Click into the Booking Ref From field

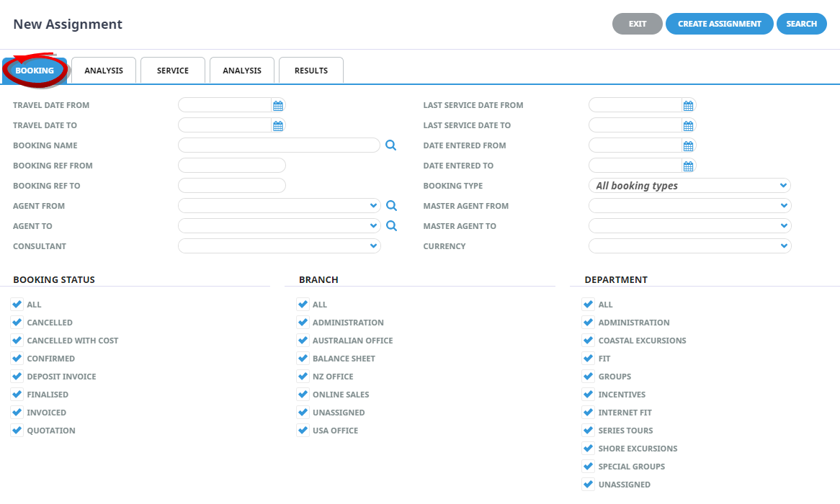[x=232, y=166]
